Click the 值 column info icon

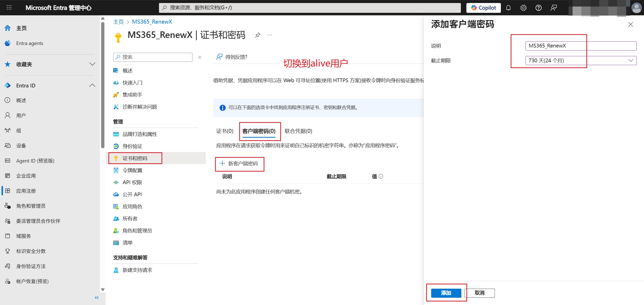point(381,176)
